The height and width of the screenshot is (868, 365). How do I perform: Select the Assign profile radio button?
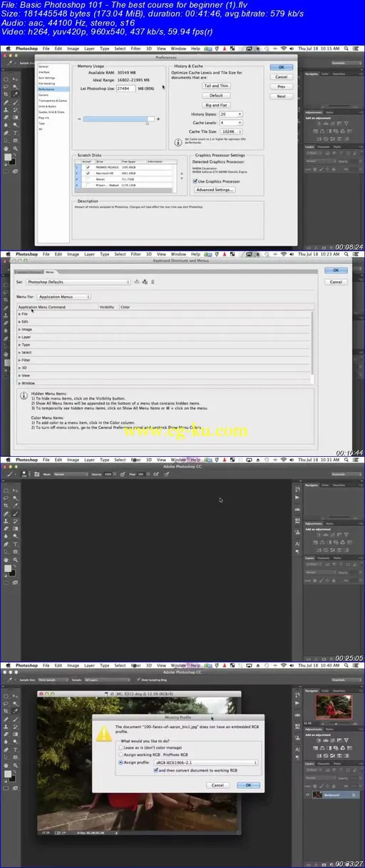click(120, 762)
